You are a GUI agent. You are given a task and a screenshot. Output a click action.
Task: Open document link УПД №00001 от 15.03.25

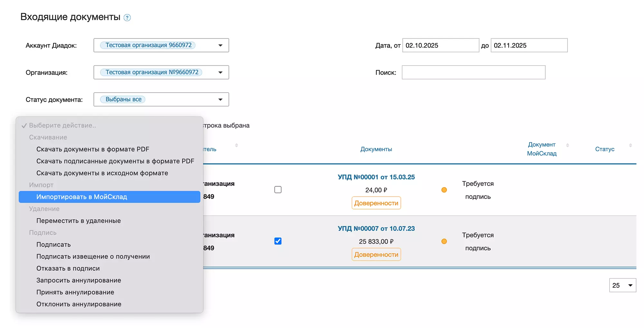pyautogui.click(x=376, y=177)
